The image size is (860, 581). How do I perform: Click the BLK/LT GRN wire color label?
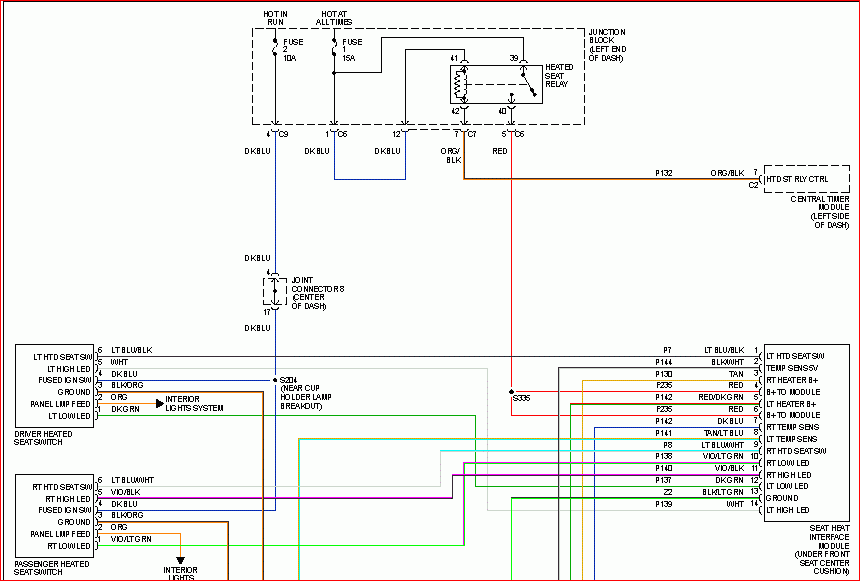[x=723, y=492]
